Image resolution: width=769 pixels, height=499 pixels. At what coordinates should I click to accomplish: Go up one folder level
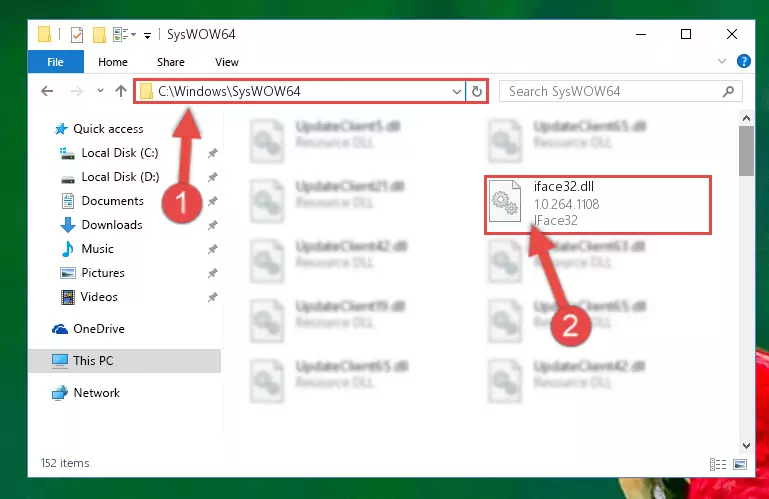point(121,91)
